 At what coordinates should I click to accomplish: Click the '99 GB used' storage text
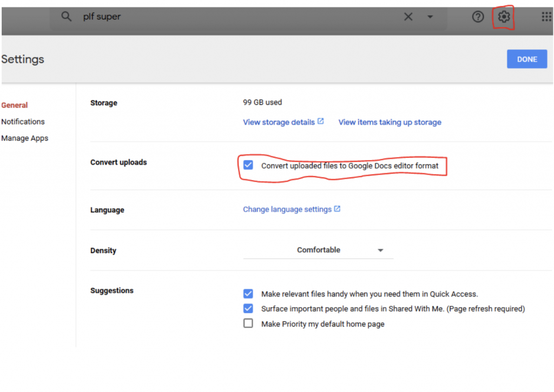[262, 102]
